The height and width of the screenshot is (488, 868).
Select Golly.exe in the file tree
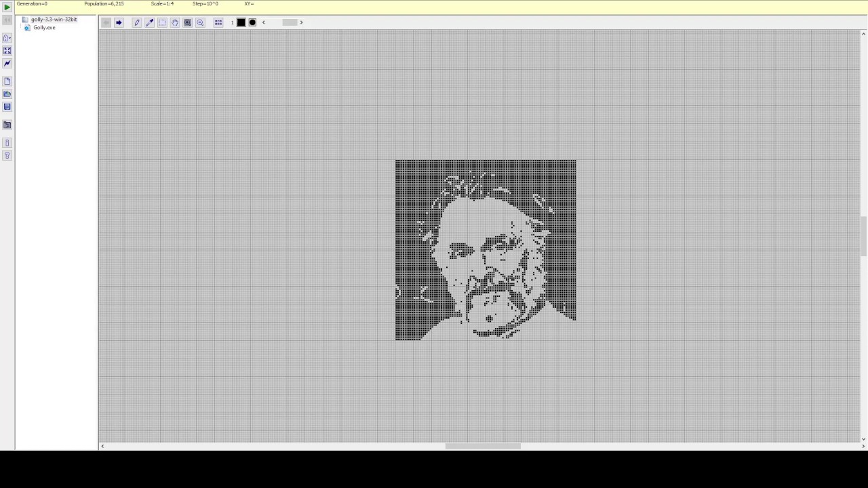[44, 28]
